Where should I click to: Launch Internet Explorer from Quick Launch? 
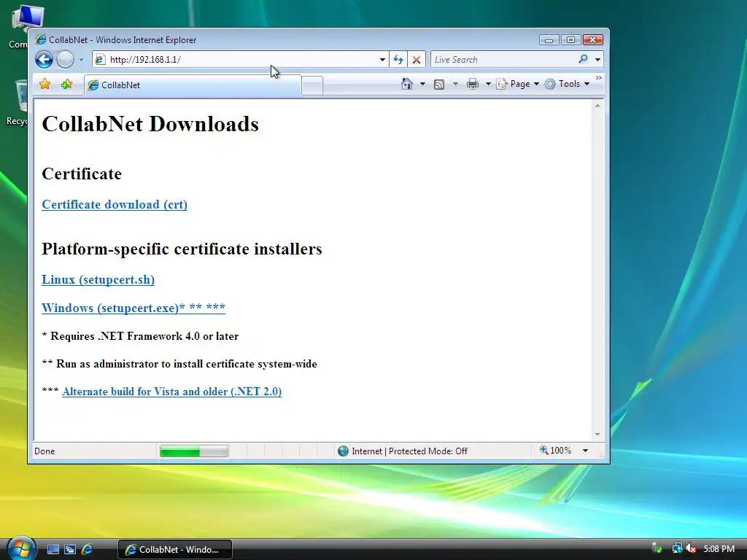[88, 550]
